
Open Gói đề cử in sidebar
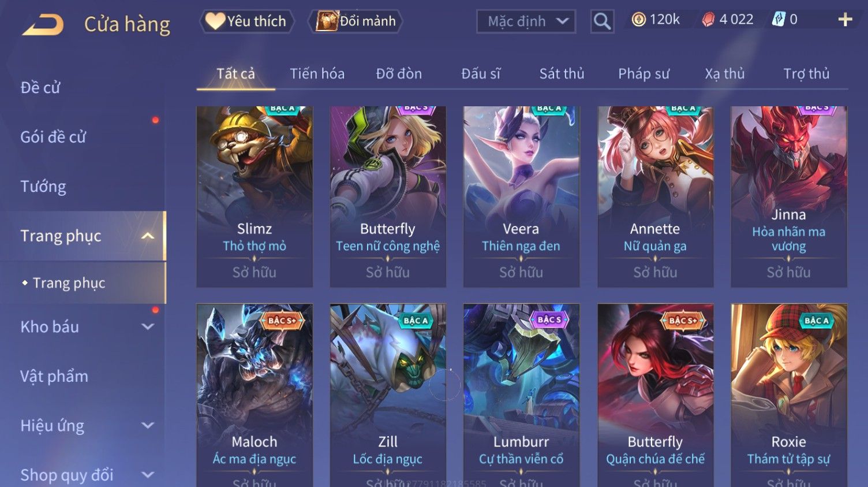53,137
